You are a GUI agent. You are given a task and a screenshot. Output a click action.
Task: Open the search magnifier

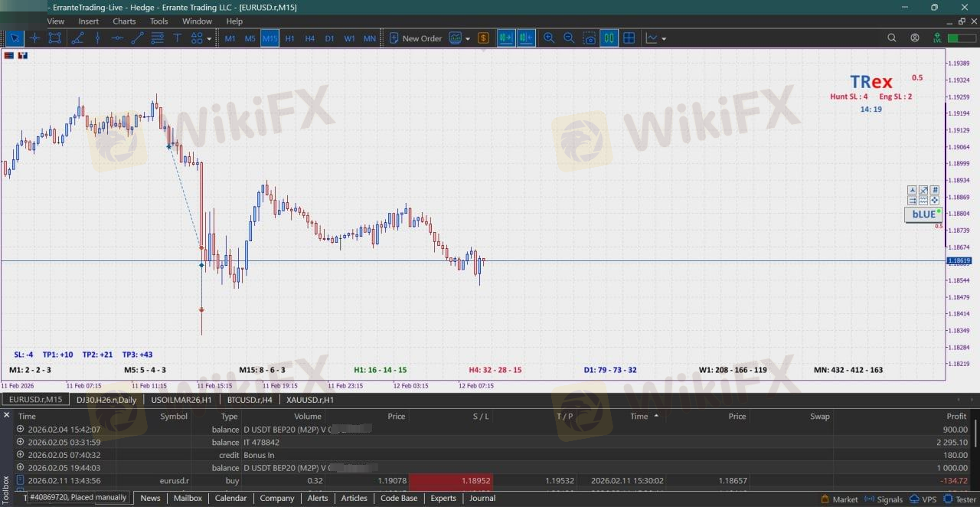click(892, 38)
